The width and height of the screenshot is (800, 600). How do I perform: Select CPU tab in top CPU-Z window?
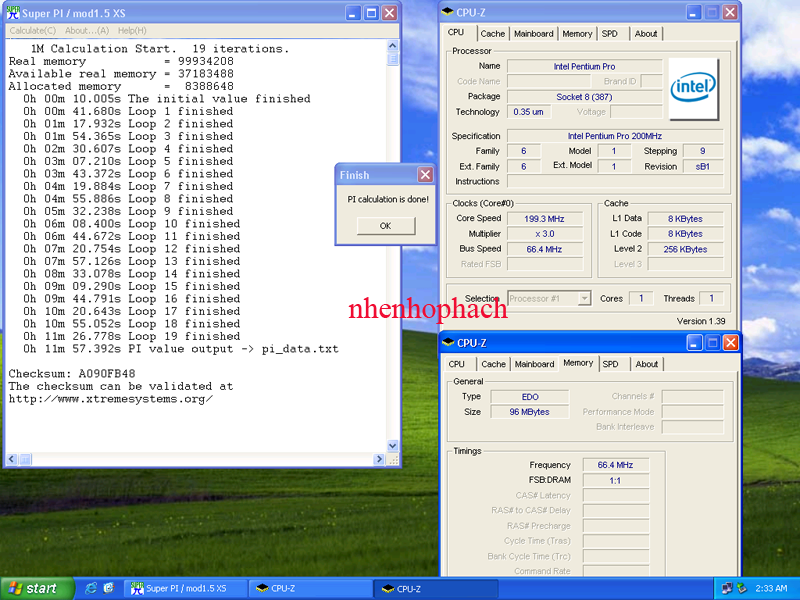[x=456, y=33]
